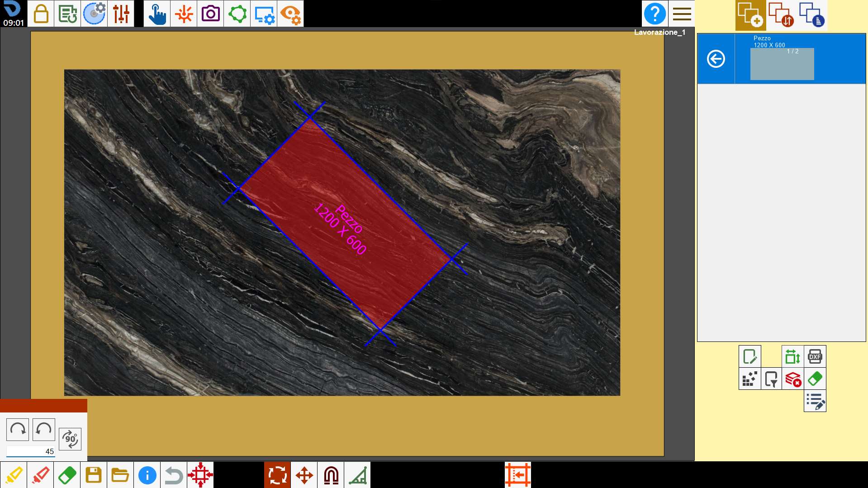Click the padlock lock icon
Viewport: 868px width, 488px height.
tap(41, 14)
